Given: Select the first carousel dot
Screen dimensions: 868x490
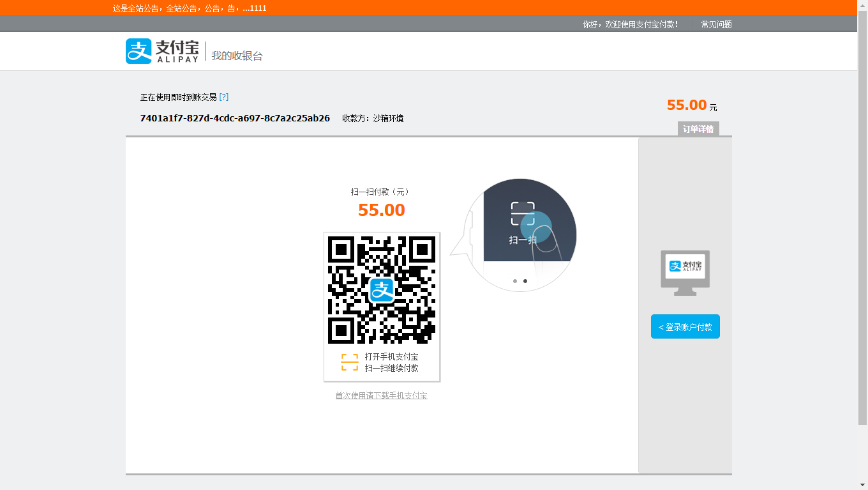Looking at the screenshot, I should 515,280.
